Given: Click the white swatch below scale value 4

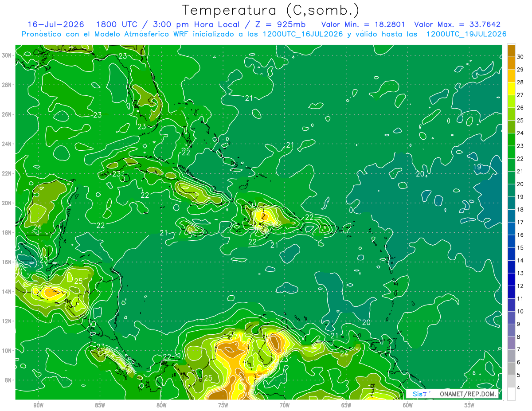Looking at the screenshot, I should [511, 394].
